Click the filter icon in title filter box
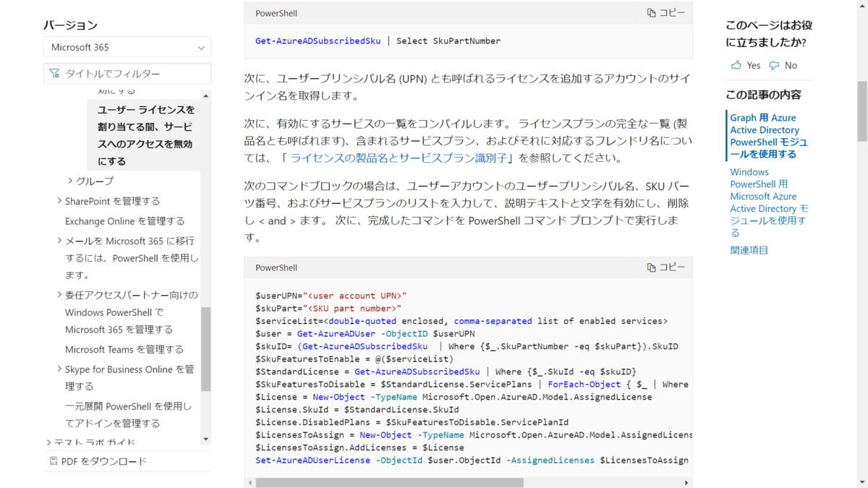Image resolution: width=868 pixels, height=488 pixels. pyautogui.click(x=54, y=74)
